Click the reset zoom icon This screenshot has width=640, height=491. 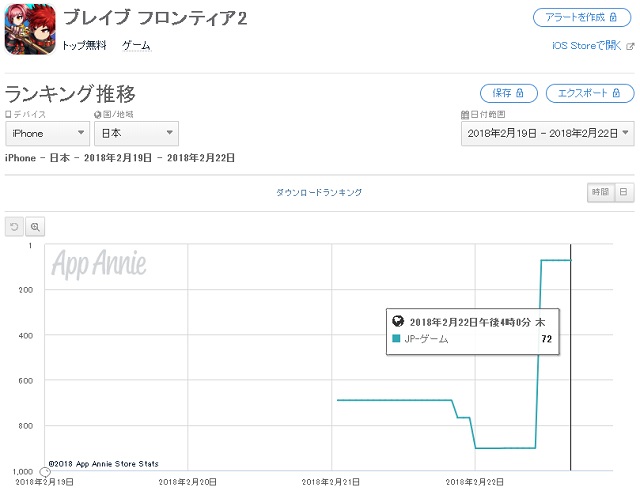click(15, 227)
